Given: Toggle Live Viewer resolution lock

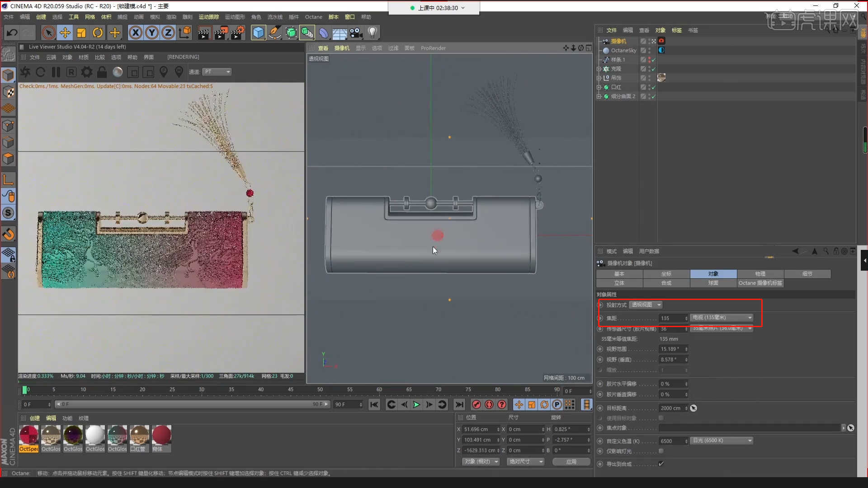Looking at the screenshot, I should tap(102, 72).
